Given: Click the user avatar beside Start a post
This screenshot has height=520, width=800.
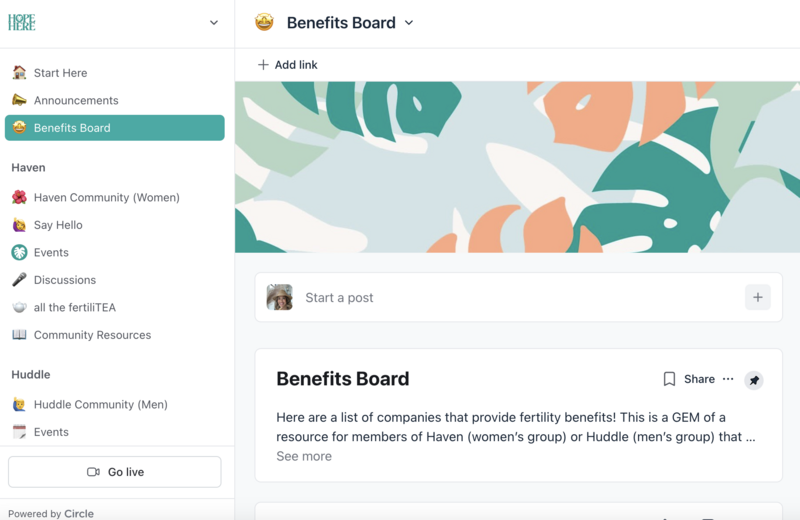Looking at the screenshot, I should click(x=280, y=297).
